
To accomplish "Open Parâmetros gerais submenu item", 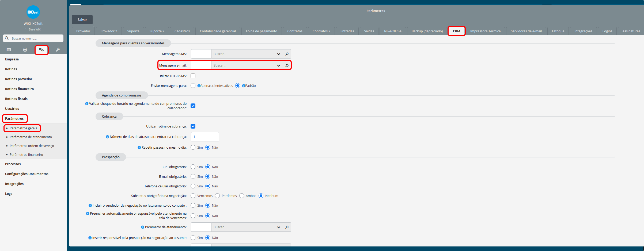I will pos(23,128).
